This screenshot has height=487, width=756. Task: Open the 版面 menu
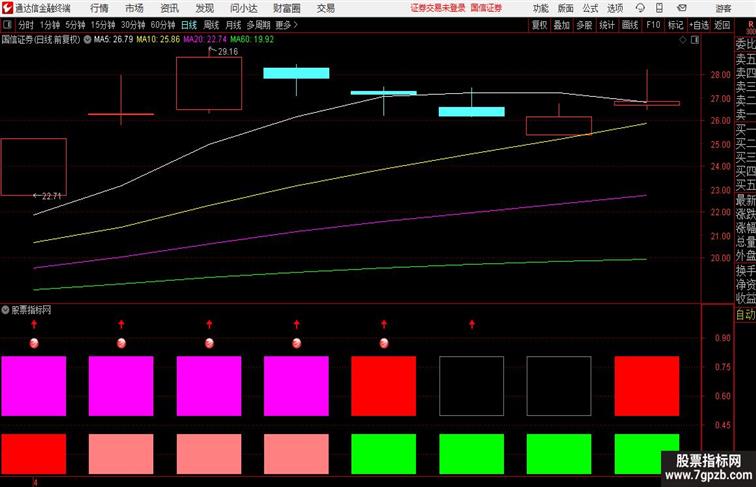pyautogui.click(x=565, y=8)
